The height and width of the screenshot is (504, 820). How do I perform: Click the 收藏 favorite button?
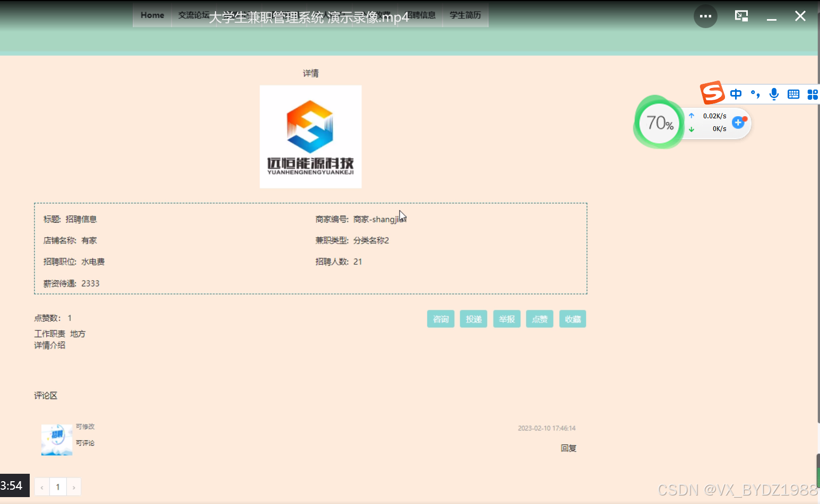click(573, 319)
